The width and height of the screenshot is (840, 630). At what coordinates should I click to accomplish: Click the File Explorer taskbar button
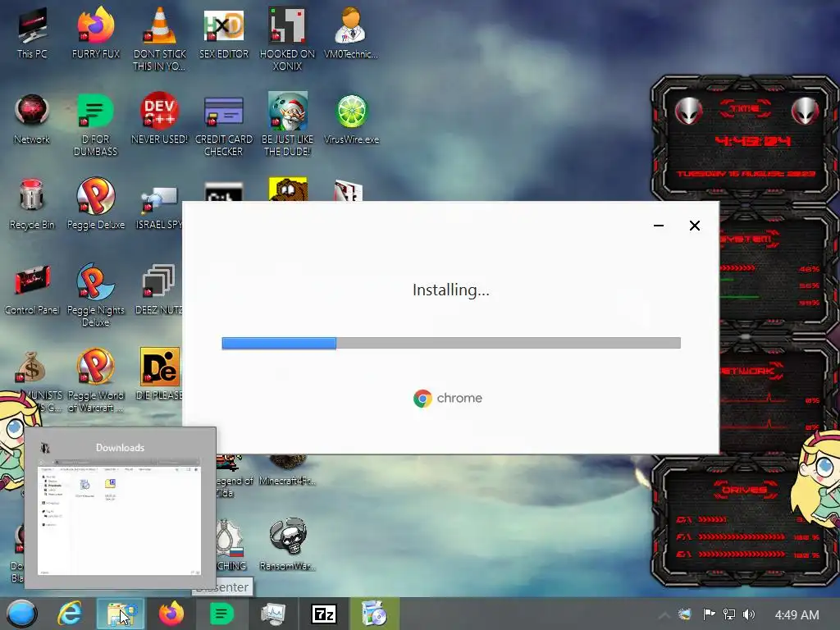pos(121,614)
